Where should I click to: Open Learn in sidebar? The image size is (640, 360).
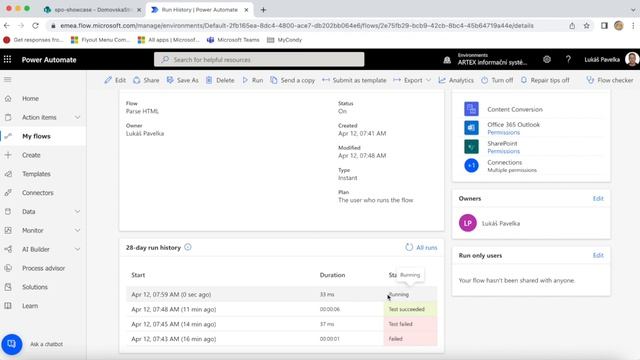[x=30, y=306]
